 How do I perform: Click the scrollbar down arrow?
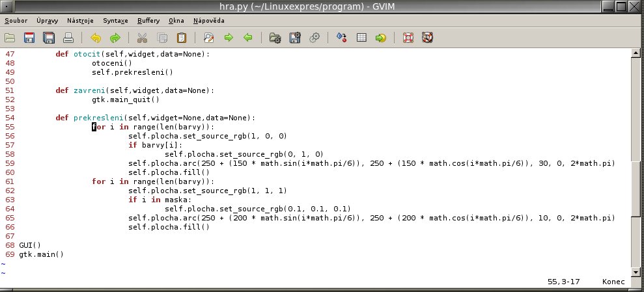point(636,272)
